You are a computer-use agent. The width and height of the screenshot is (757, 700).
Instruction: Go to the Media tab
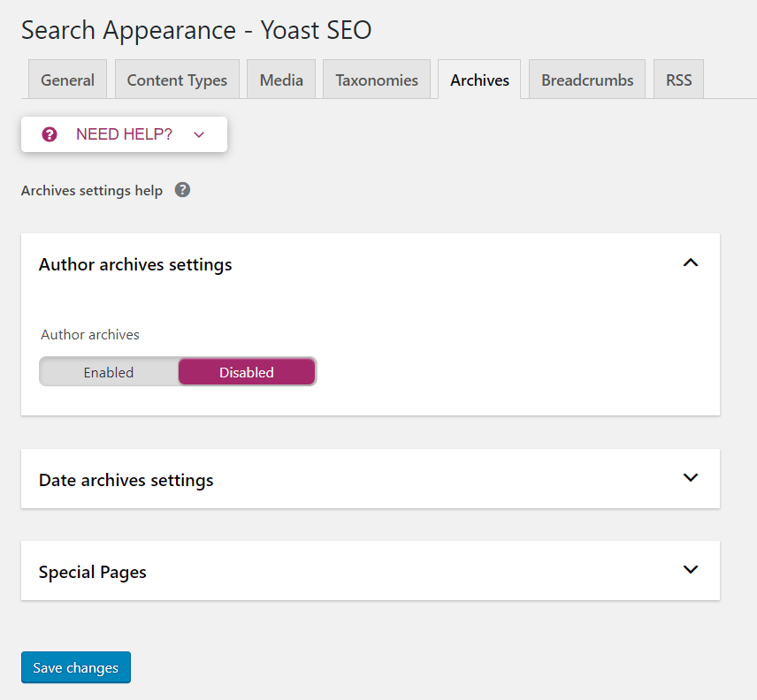pos(281,80)
